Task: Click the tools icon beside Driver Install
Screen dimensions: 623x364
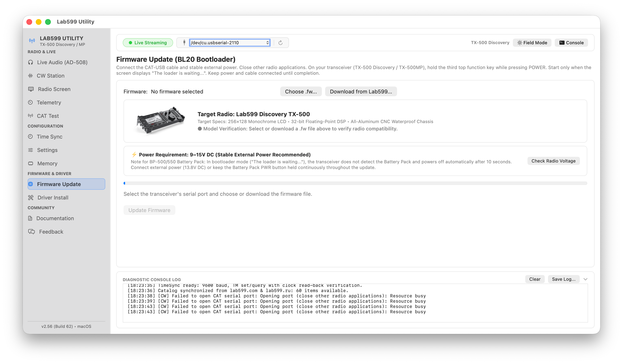Action: [31, 197]
